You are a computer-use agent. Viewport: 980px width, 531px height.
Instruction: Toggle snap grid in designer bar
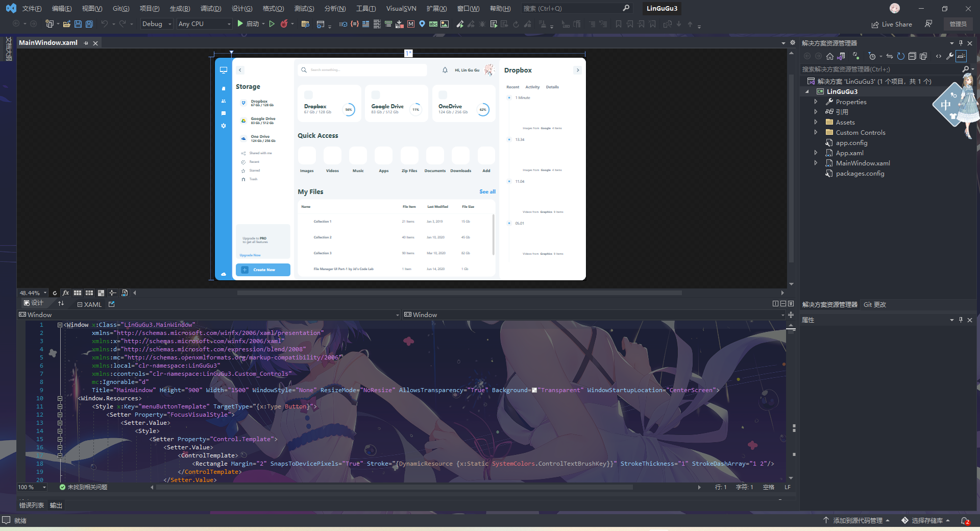78,293
